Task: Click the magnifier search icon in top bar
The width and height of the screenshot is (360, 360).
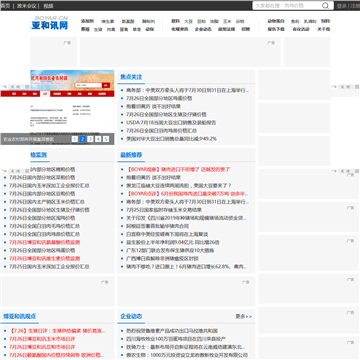Action: pyautogui.click(x=325, y=6)
